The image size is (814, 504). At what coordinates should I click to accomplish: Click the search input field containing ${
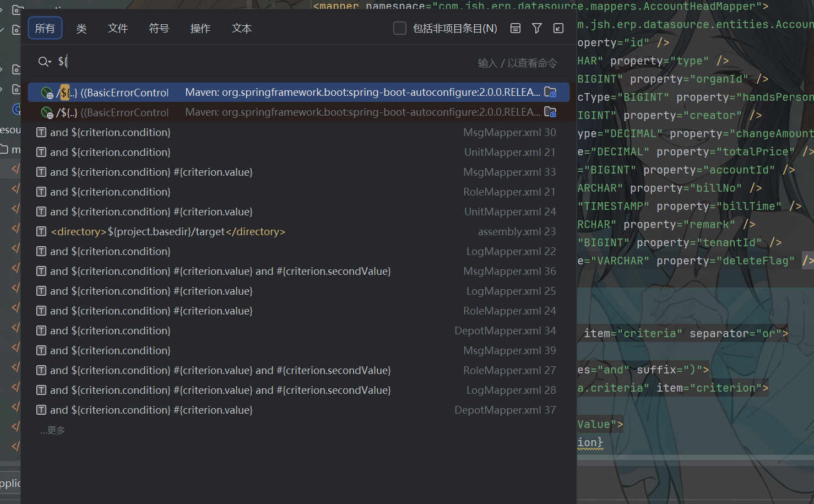[x=264, y=62]
